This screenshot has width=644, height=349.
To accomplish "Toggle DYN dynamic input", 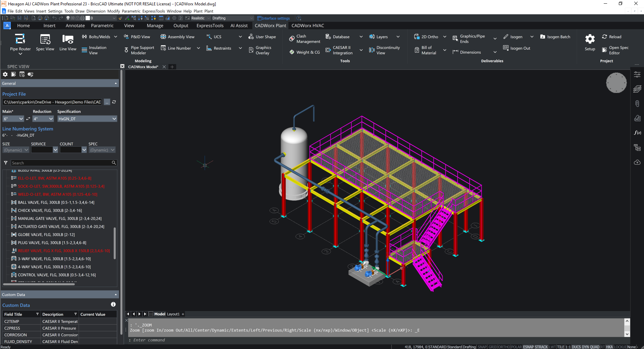I will pos(585,347).
